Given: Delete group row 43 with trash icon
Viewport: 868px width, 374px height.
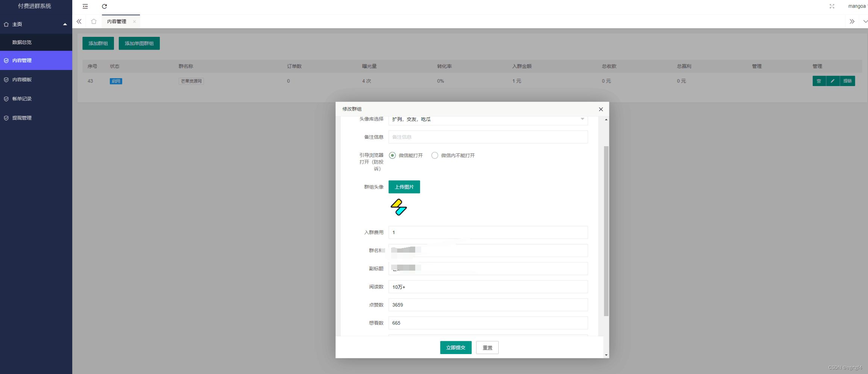Looking at the screenshot, I should [x=819, y=81].
